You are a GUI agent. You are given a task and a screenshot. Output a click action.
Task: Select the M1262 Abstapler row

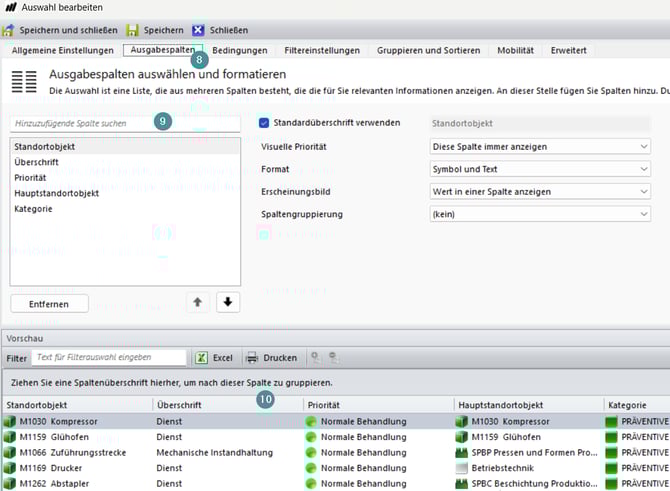(335, 484)
